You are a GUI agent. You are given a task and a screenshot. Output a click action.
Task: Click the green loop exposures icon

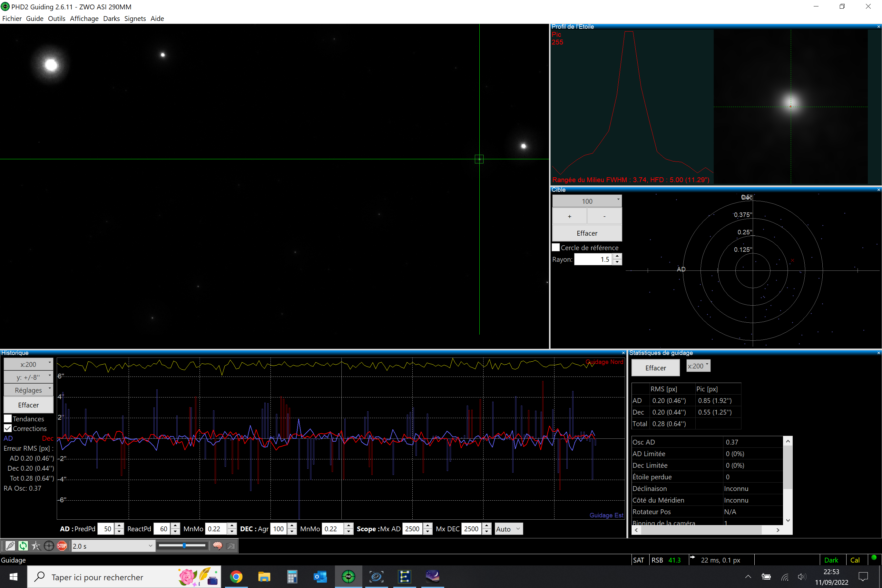(x=23, y=546)
